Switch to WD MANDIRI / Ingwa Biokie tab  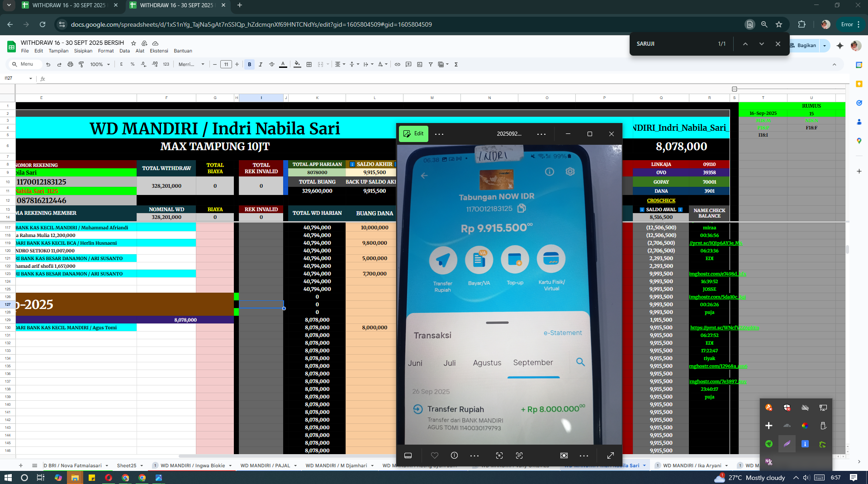[192, 465]
